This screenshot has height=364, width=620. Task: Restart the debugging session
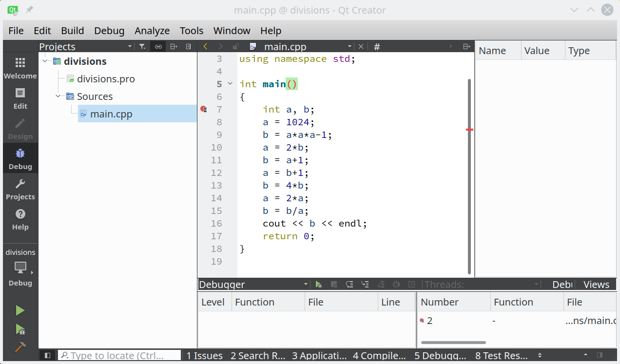coord(396,285)
